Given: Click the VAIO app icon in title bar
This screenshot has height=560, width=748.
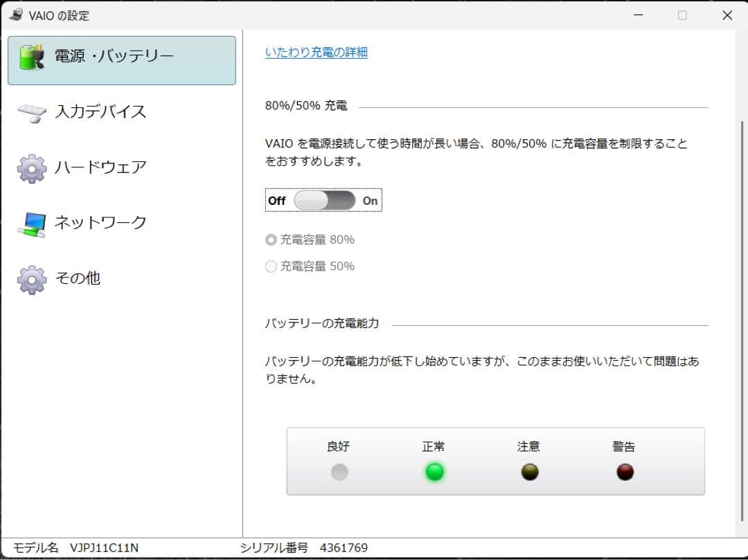Looking at the screenshot, I should [16, 15].
